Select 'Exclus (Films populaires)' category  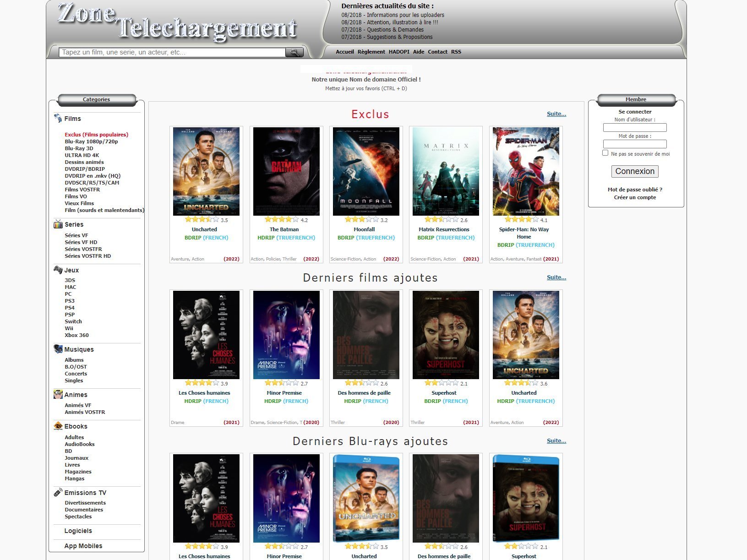pos(97,135)
